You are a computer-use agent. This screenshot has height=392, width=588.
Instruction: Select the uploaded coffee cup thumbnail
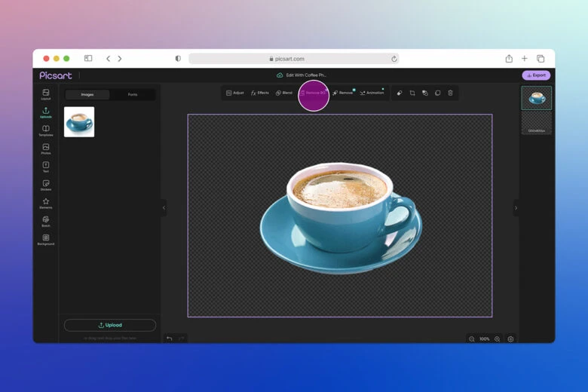(x=79, y=122)
